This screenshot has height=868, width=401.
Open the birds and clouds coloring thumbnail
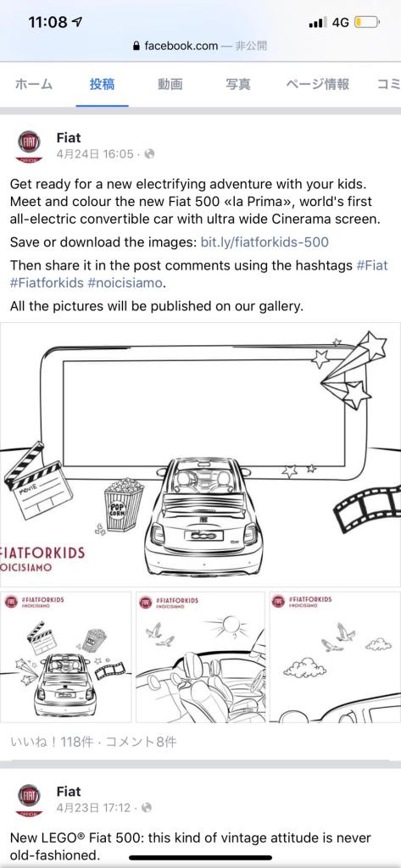tap(335, 657)
